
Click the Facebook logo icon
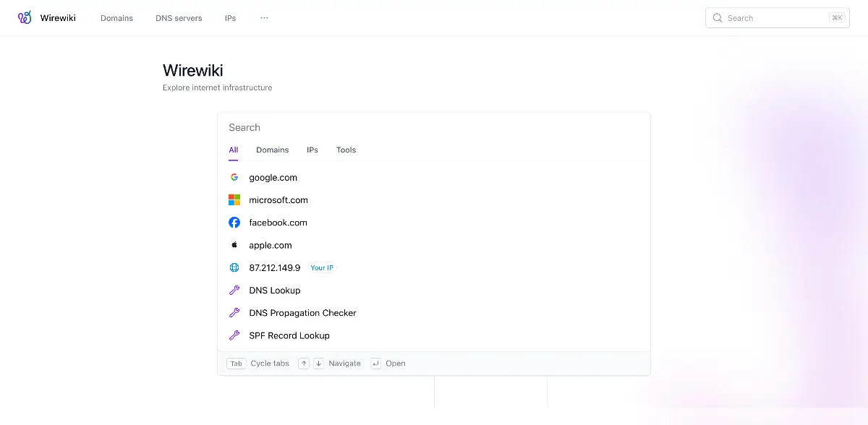[x=234, y=223]
